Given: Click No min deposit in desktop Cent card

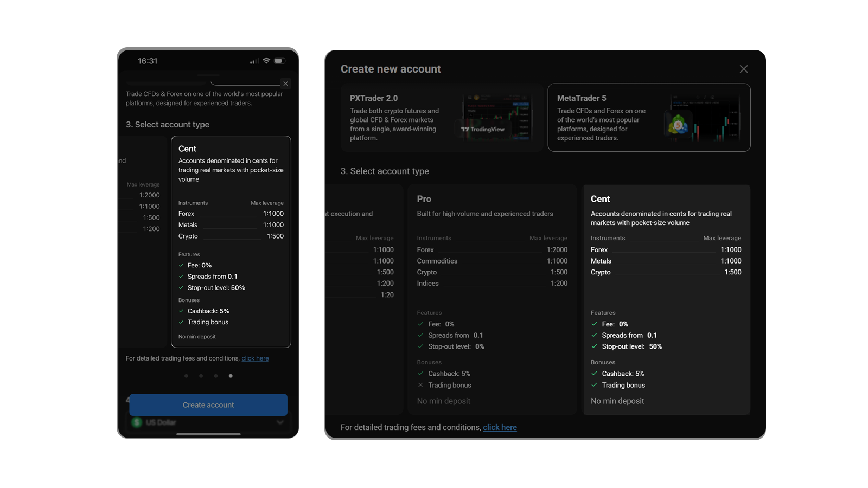Looking at the screenshot, I should 617,401.
